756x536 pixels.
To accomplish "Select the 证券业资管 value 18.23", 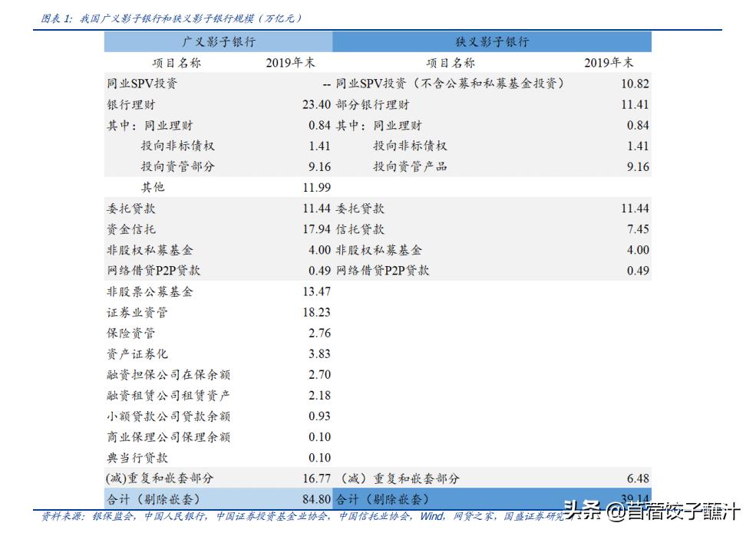I will 318,312.
